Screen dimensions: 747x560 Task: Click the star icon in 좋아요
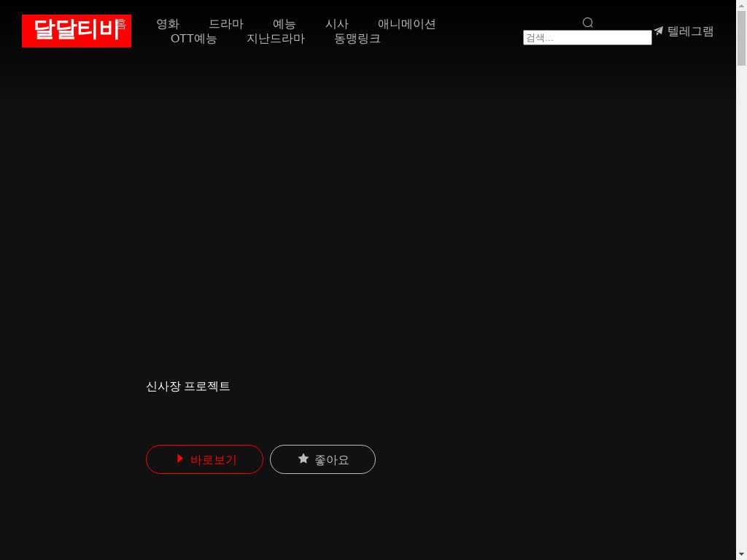coord(303,459)
